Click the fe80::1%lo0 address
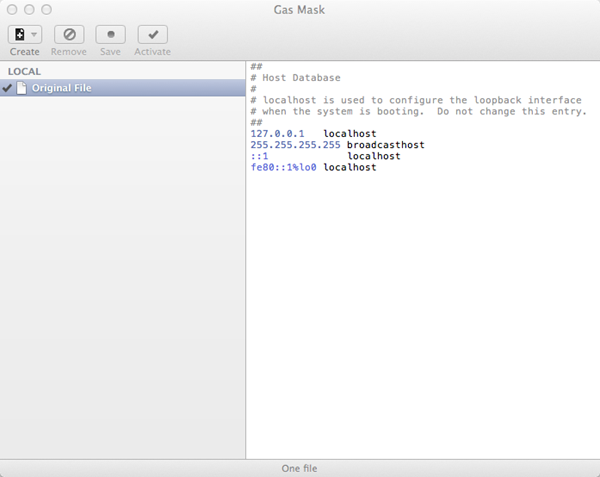Image resolution: width=600 pixels, height=477 pixels. tap(284, 167)
